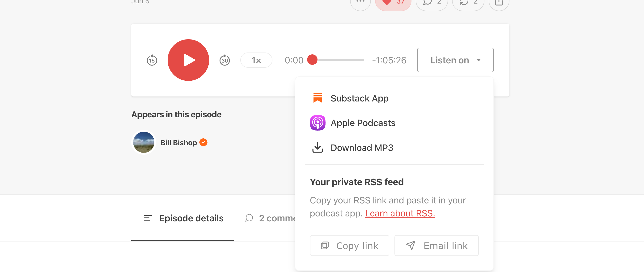Copy your private RSS feed link
Image resolution: width=644 pixels, height=272 pixels.
[x=349, y=246]
